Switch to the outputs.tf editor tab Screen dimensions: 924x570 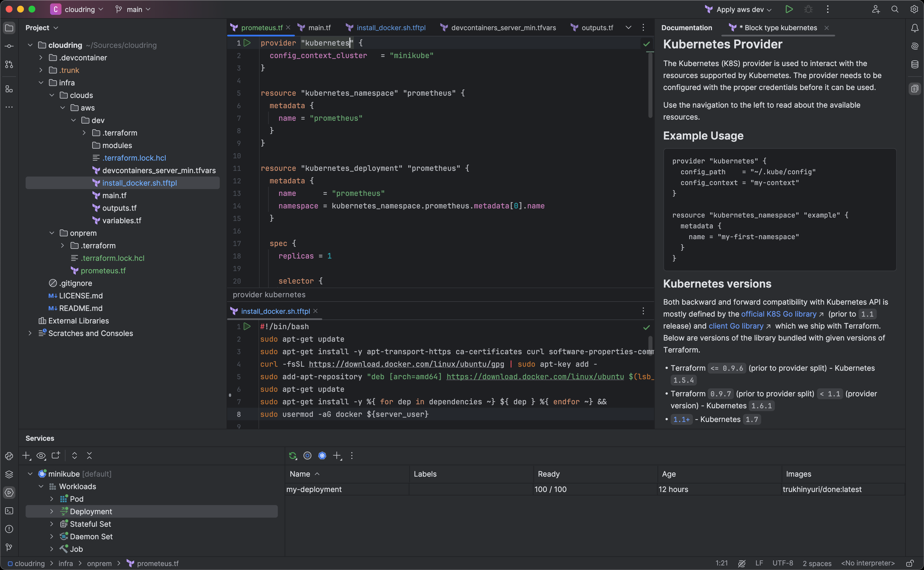597,28
